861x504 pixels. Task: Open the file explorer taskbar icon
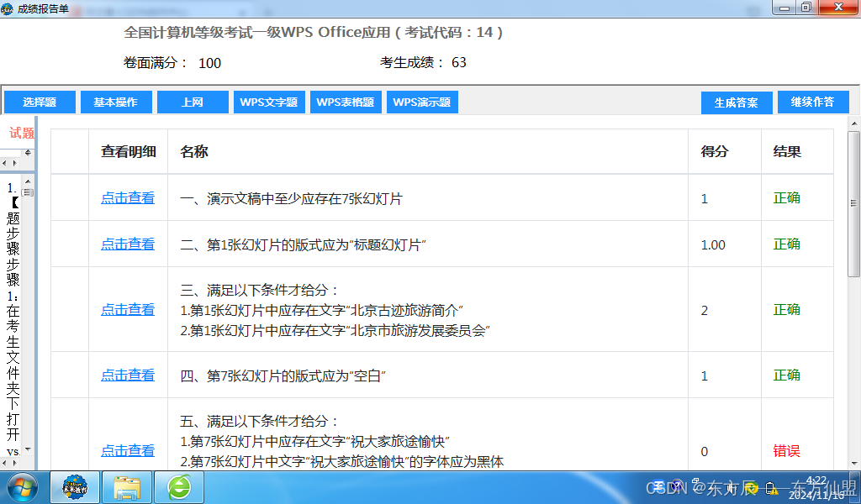click(x=127, y=487)
